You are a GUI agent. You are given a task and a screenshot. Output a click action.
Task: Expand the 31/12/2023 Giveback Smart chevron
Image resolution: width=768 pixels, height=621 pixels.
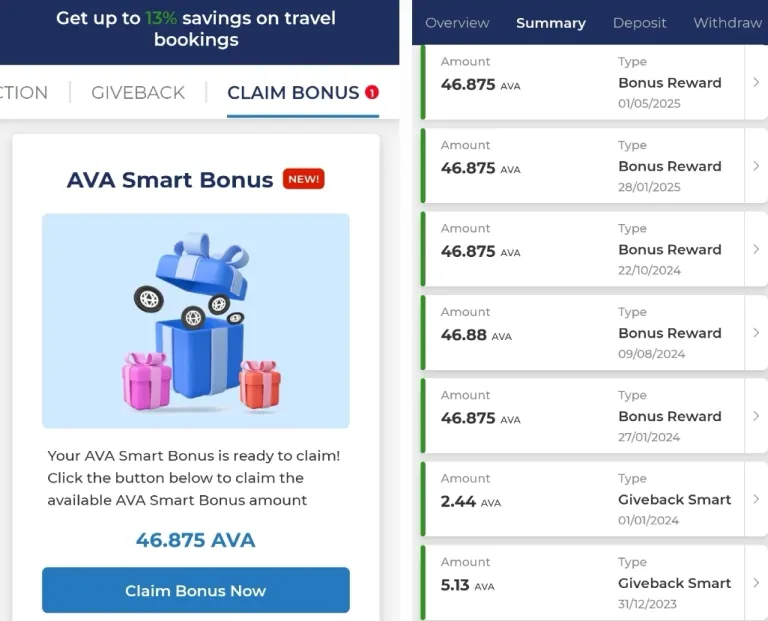coord(756,583)
